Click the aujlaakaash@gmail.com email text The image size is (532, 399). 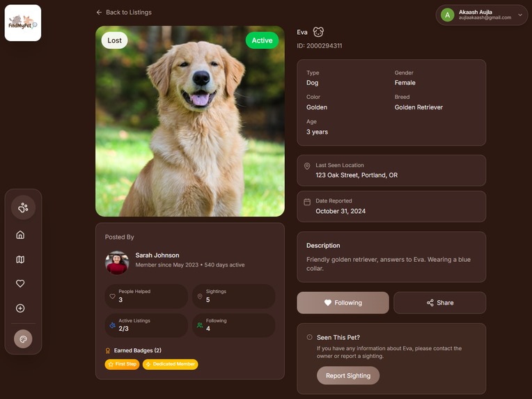tap(485, 17)
